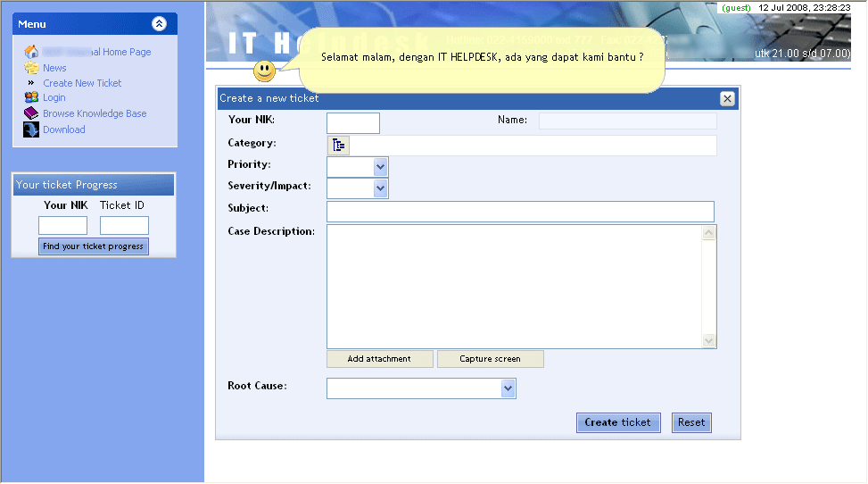Click the Home Page house icon
Image resolution: width=868 pixels, height=484 pixels.
31,52
